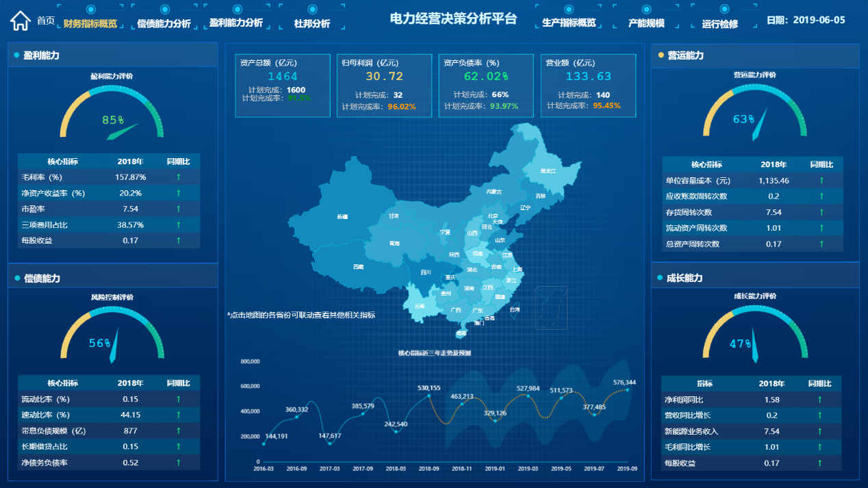
Task: Click 广东 province on the China map
Action: pyautogui.click(x=478, y=309)
